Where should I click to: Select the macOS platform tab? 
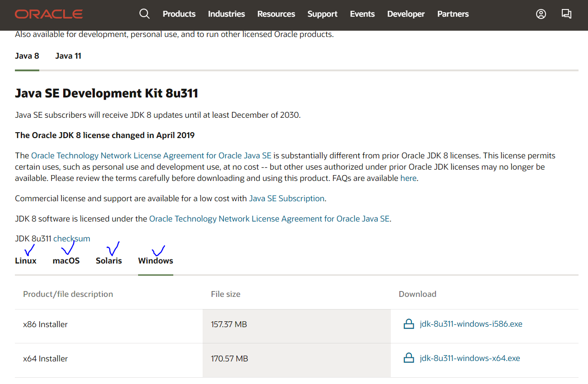tap(66, 261)
